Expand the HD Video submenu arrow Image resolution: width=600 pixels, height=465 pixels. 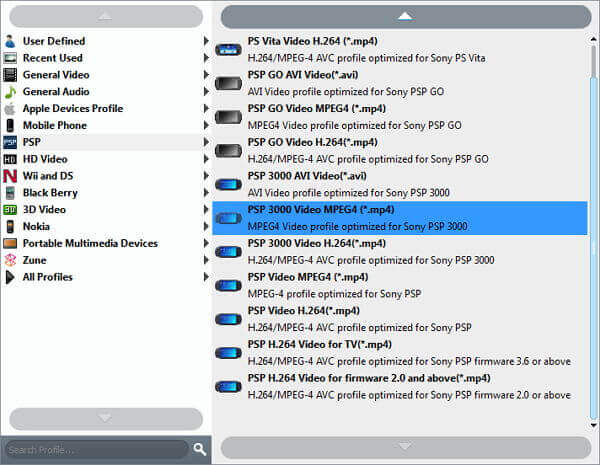(x=206, y=159)
